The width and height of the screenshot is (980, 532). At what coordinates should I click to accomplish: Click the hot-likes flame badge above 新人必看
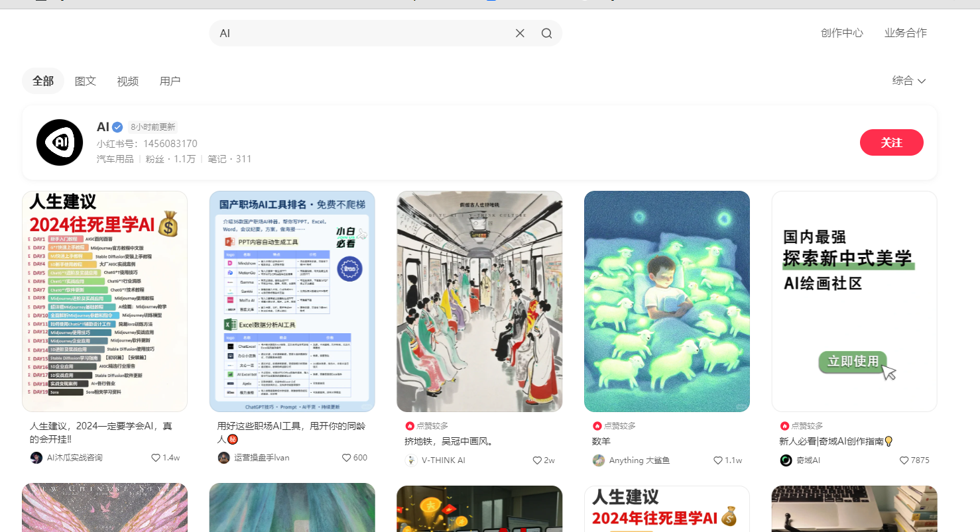785,426
